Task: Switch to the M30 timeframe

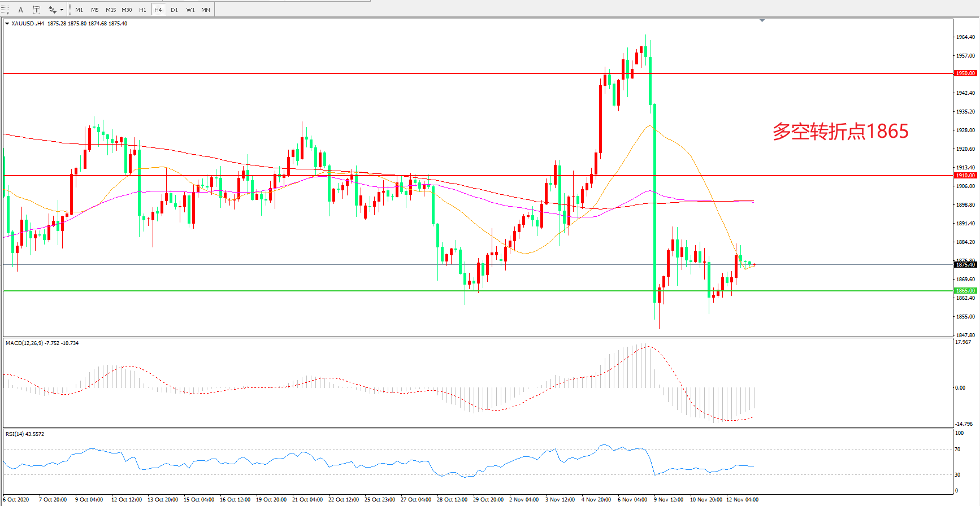Action: tap(127, 10)
